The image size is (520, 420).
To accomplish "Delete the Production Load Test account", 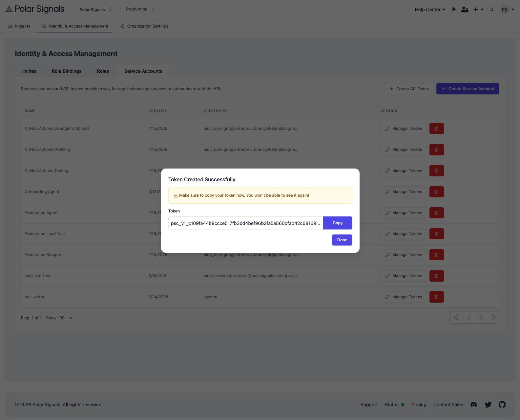I will coord(436,234).
